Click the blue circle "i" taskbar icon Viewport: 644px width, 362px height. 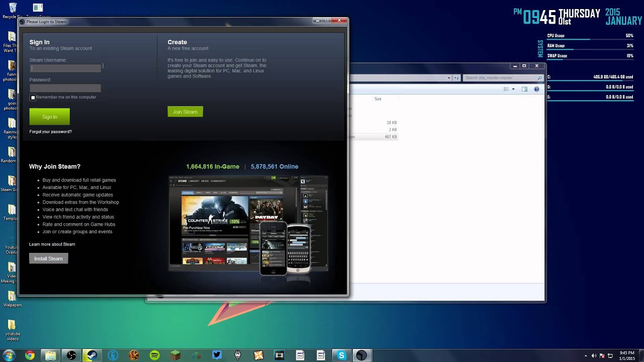click(113, 355)
